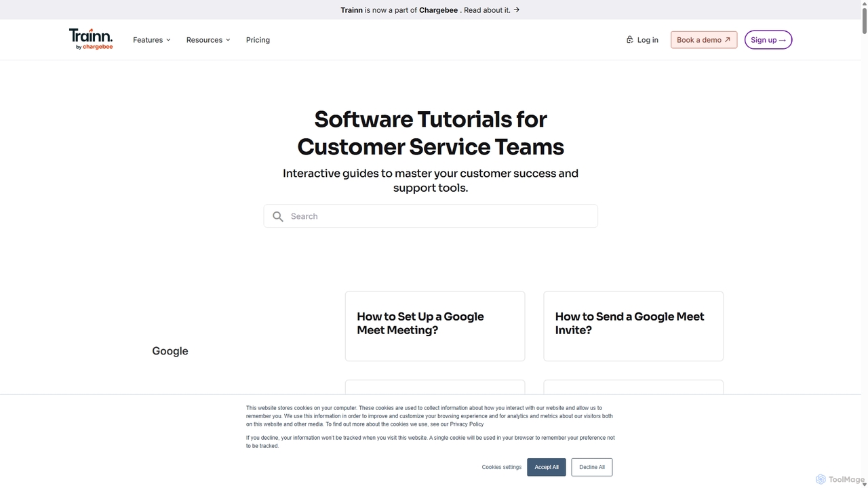Click the lock icon beside Log in
Image resolution: width=868 pixels, height=488 pixels.
click(x=629, y=39)
